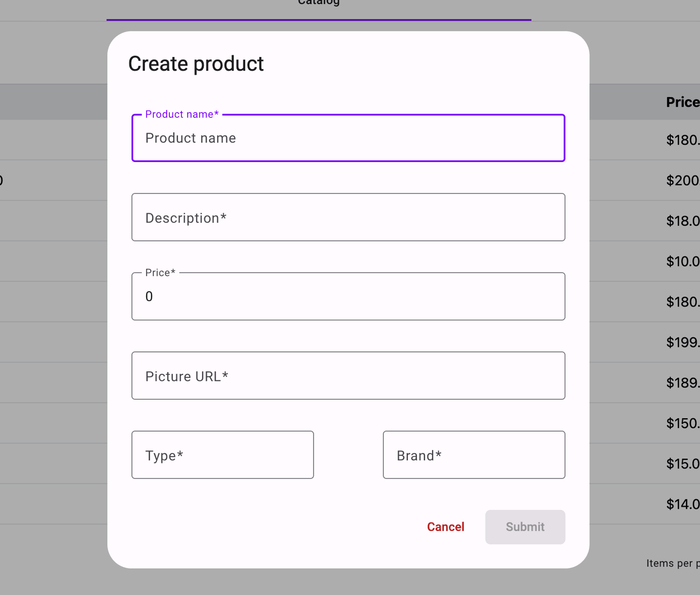The image size is (700, 595).
Task: Click the Create product dialog title
Action: point(196,64)
